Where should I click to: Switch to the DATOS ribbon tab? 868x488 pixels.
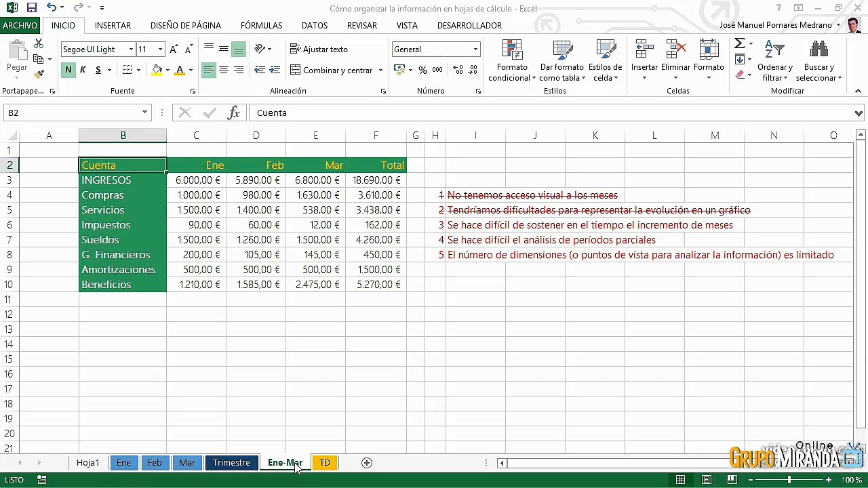point(315,26)
